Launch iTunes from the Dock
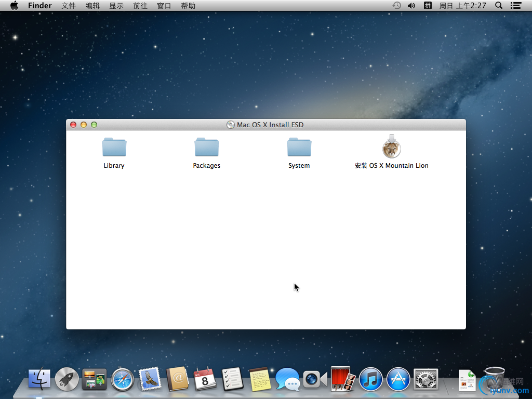532x399 pixels. (370, 379)
